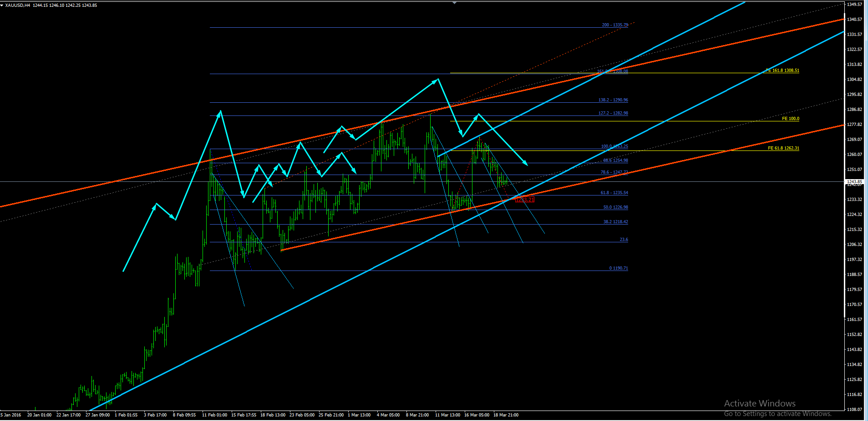This screenshot has width=868, height=421.
Task: Click 1152.82 on the price scale
Action: point(854,335)
